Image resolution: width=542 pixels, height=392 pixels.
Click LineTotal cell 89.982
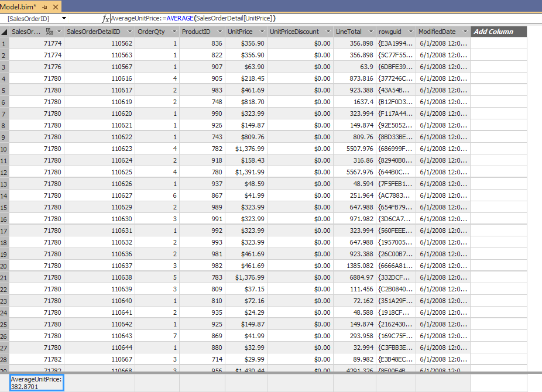coord(355,360)
